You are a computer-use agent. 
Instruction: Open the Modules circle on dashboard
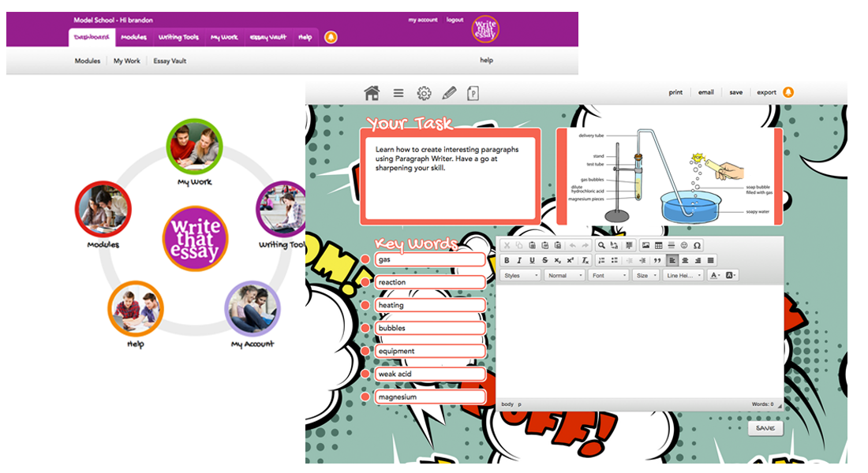[x=103, y=209]
